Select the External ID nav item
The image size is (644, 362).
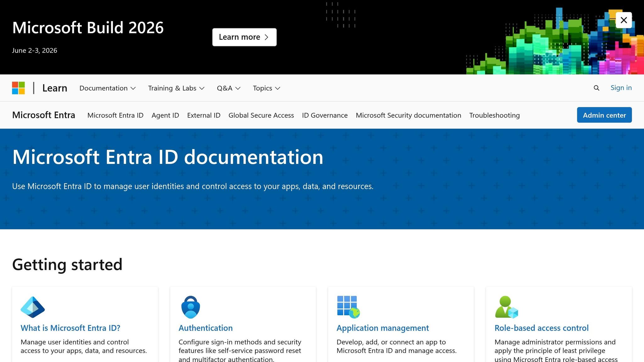204,115
